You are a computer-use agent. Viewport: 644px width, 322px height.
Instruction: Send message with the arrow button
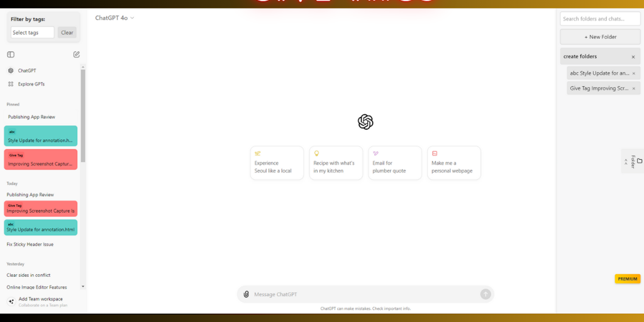(x=486, y=294)
